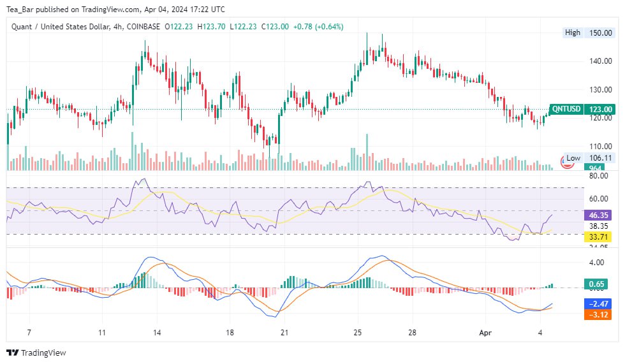Click the green 964 volume label
The width and height of the screenshot is (625, 364).
(594, 168)
